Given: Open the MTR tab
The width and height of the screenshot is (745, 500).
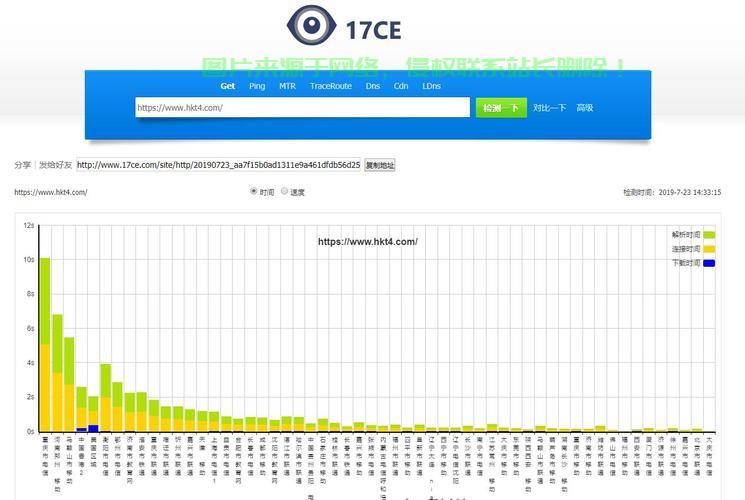Looking at the screenshot, I should pyautogui.click(x=287, y=86).
